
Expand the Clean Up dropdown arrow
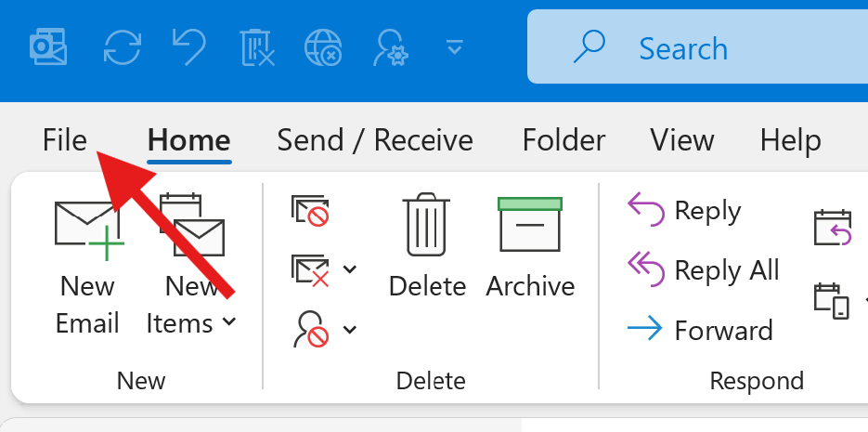pos(350,269)
